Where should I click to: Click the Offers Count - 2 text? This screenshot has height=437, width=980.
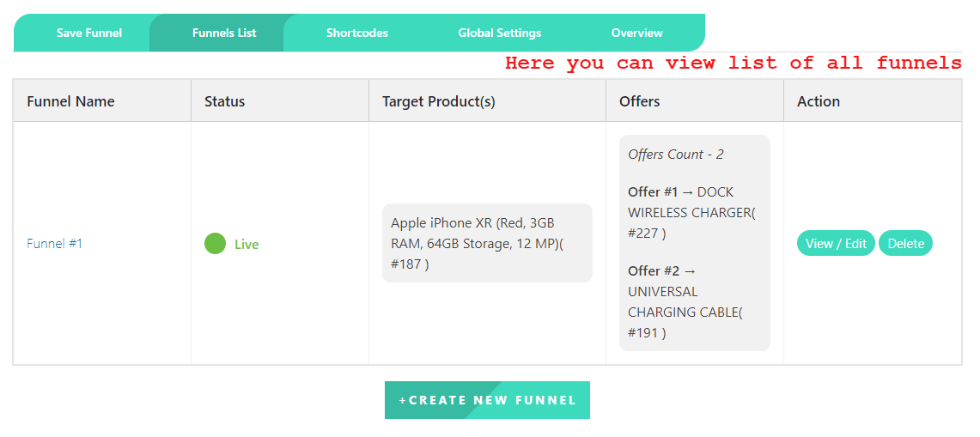[676, 155]
